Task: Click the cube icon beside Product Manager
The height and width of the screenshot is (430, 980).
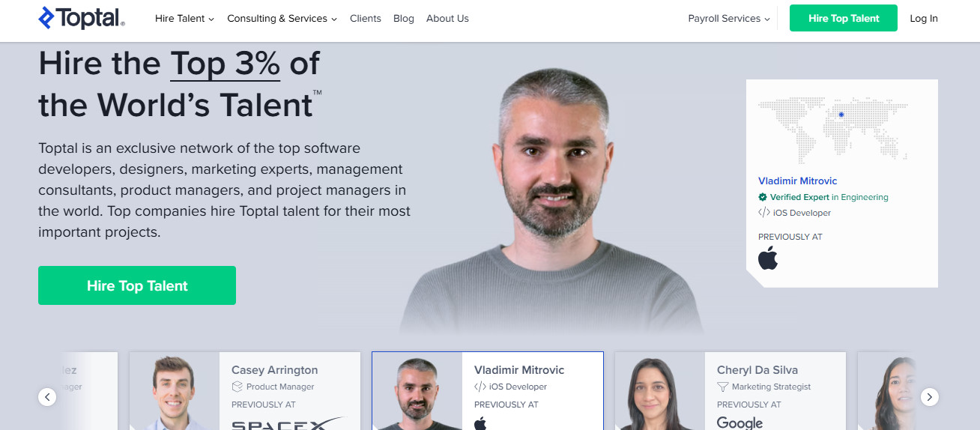Action: [x=237, y=387]
